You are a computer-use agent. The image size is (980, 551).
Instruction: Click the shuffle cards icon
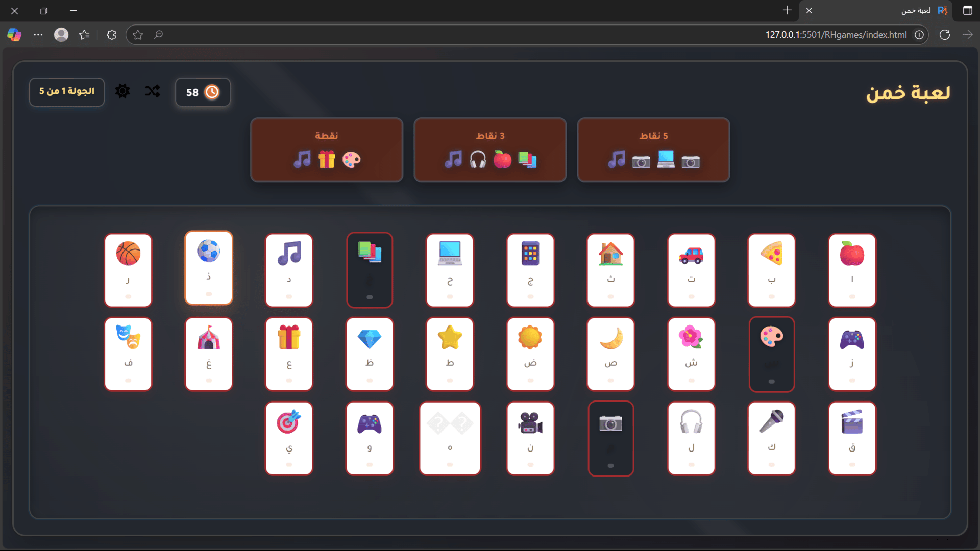[x=152, y=91]
